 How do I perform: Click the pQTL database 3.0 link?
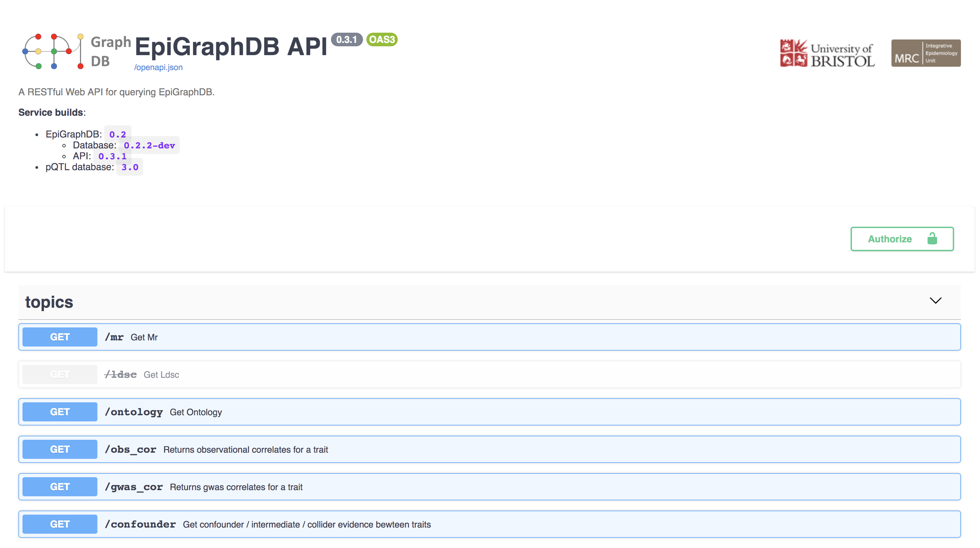pos(129,167)
